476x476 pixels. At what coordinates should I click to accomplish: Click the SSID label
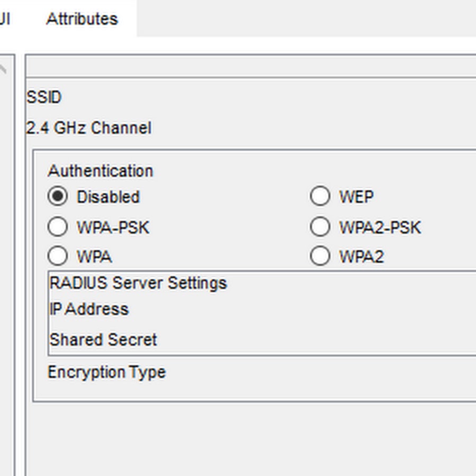(x=44, y=97)
